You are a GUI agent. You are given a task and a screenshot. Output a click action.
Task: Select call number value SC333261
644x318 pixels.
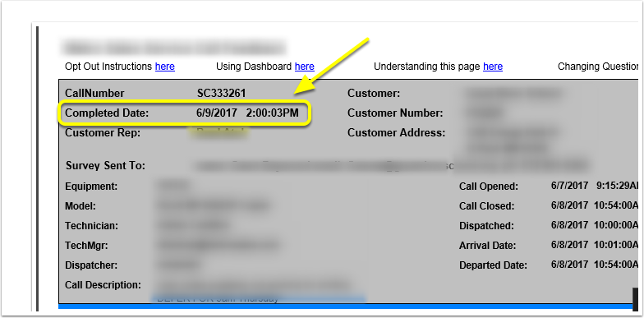click(222, 94)
